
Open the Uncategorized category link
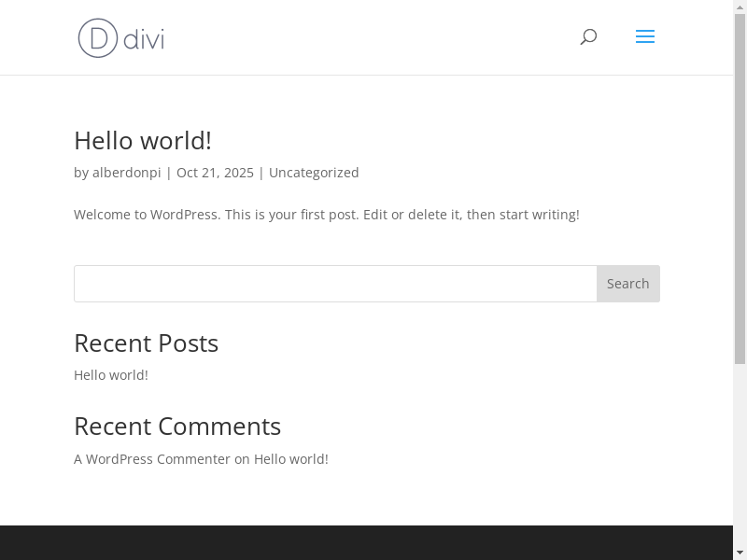(314, 173)
